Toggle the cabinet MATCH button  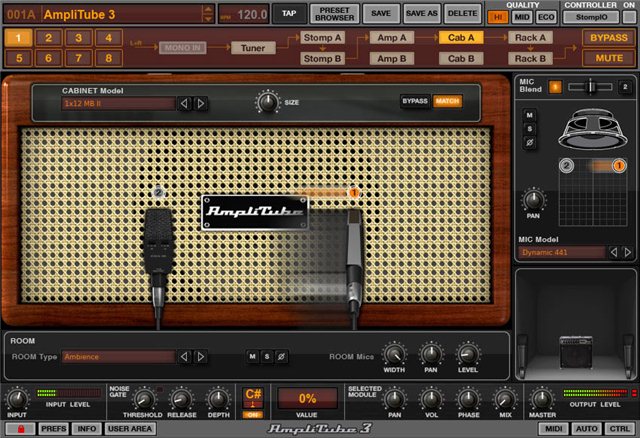click(447, 101)
